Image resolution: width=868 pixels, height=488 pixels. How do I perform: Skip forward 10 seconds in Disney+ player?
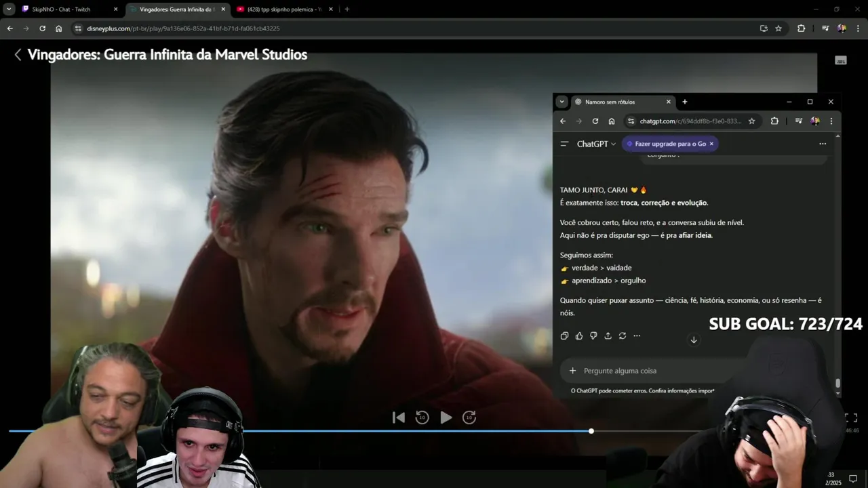[x=469, y=418]
